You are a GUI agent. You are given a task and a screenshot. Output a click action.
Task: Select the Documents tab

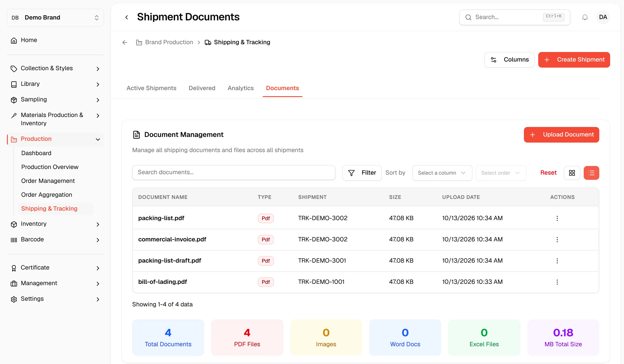[x=282, y=88]
